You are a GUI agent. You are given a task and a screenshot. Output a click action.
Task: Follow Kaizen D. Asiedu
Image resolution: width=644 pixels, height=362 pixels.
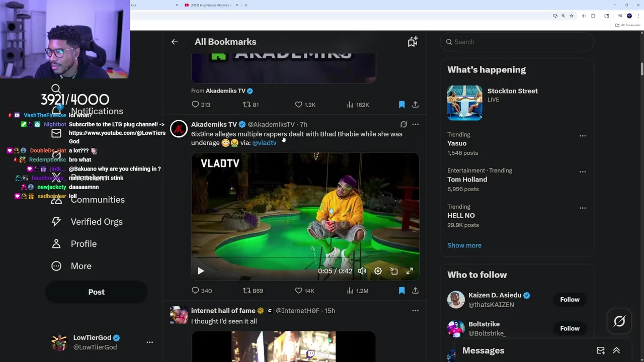[570, 300]
